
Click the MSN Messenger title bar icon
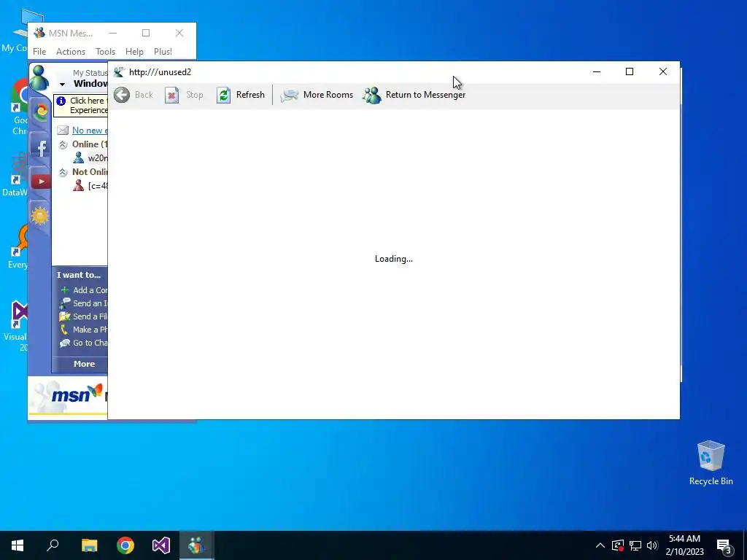[x=39, y=34]
